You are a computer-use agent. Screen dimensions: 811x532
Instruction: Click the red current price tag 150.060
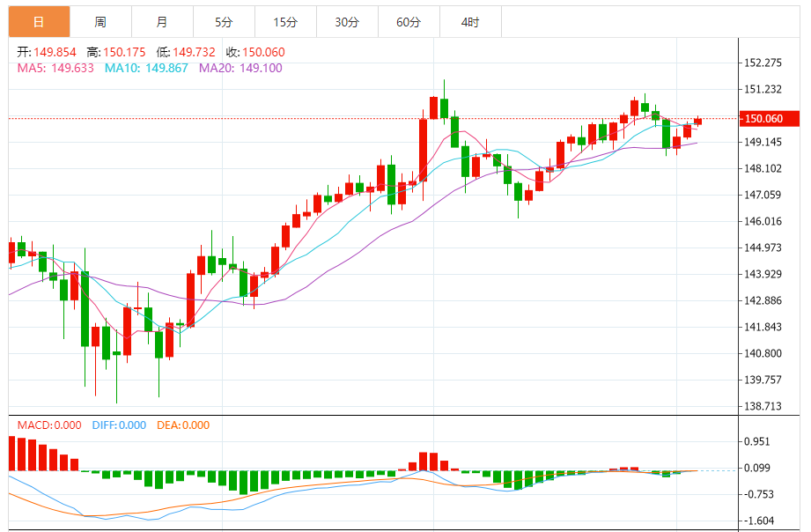coord(769,119)
